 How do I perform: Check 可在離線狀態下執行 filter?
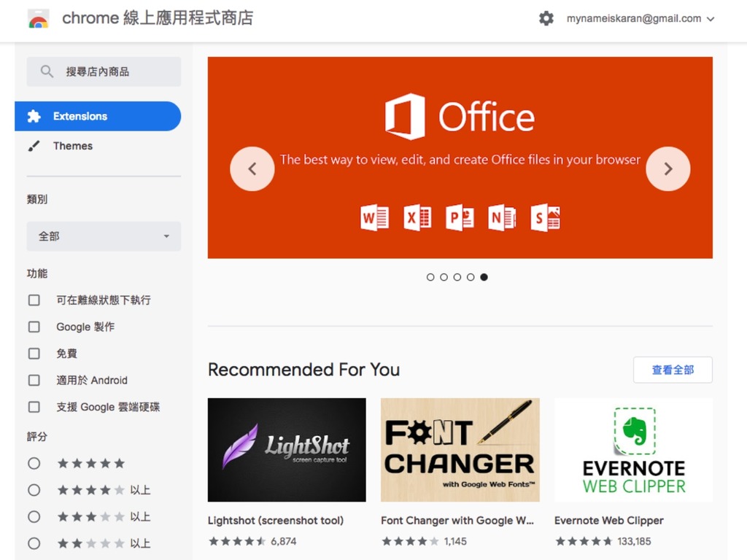point(34,300)
